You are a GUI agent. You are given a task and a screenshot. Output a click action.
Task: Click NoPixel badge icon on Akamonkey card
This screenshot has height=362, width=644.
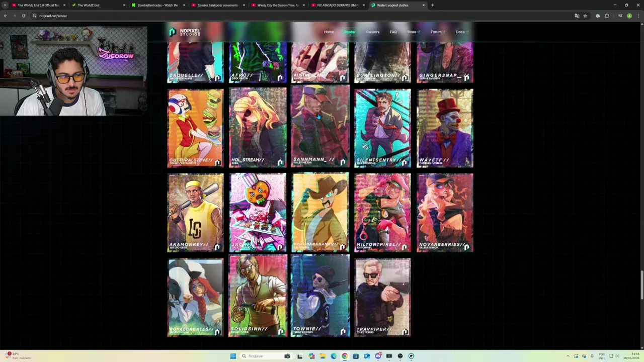217,247
